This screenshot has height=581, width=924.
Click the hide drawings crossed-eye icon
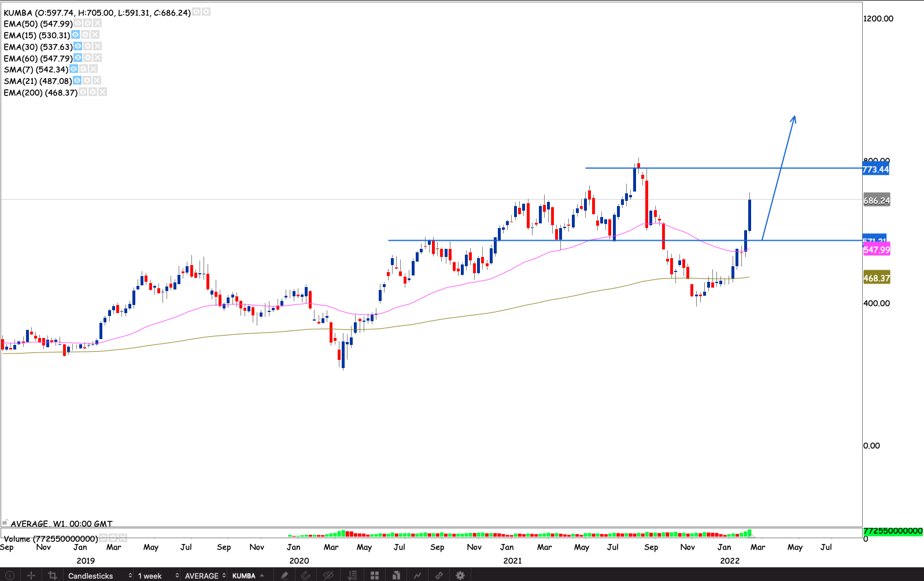pyautogui.click(x=328, y=575)
